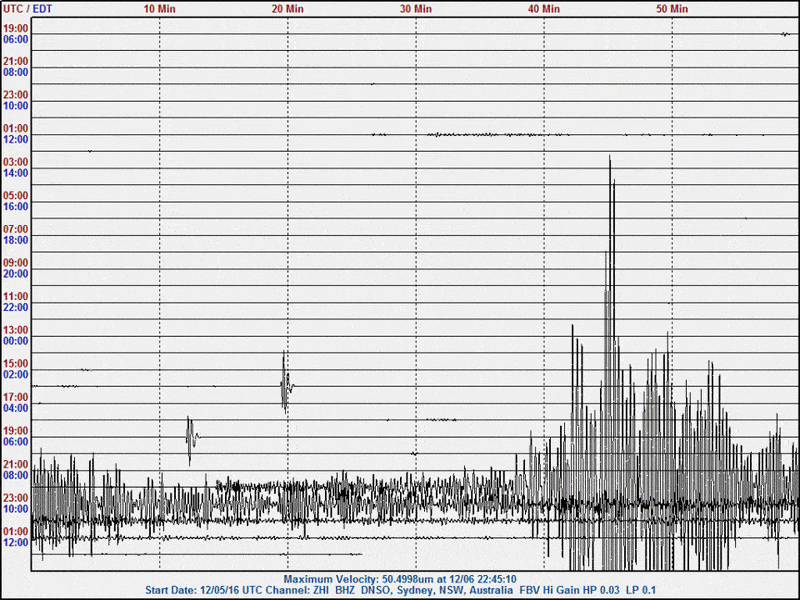The image size is (800, 600).
Task: Click the 07:00 UTC time label
Action: (16, 229)
